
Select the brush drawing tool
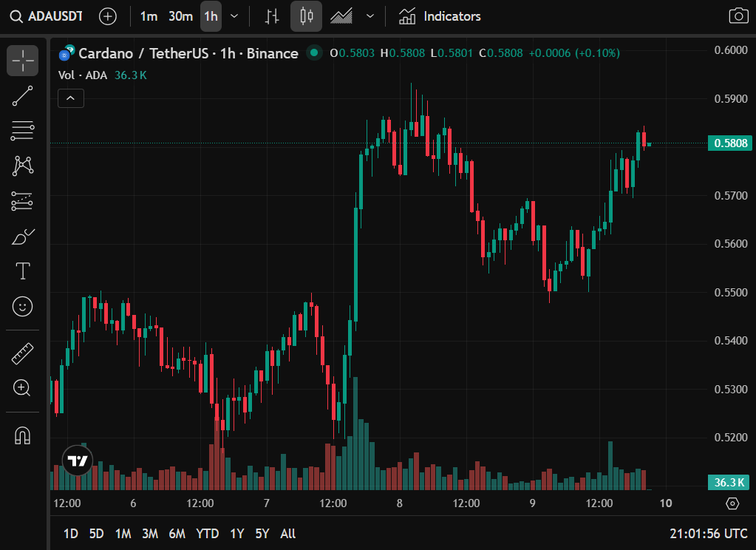coord(23,237)
